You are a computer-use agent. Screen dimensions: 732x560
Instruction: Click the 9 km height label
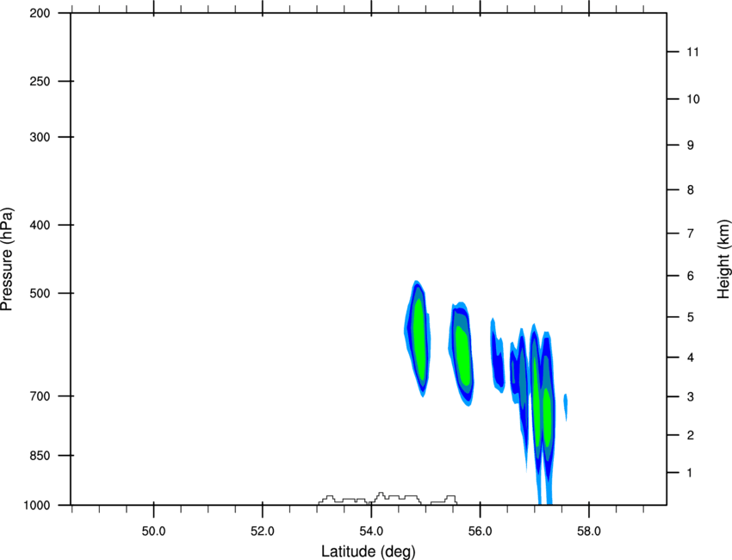691,146
